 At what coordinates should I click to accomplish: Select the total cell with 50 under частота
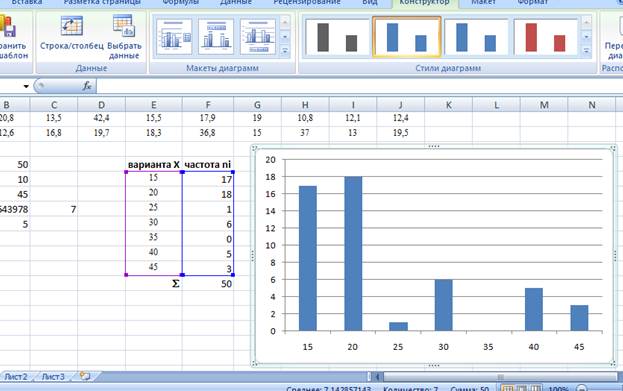(x=208, y=283)
